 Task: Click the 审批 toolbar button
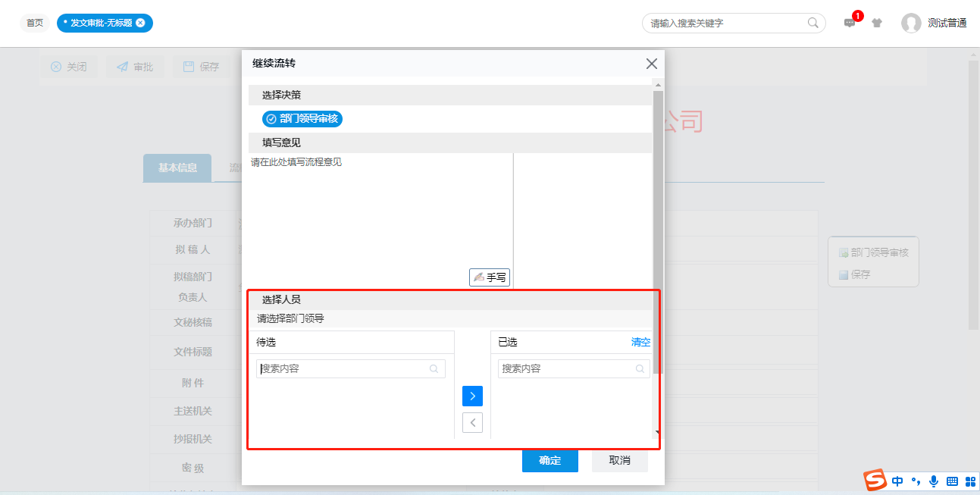135,67
